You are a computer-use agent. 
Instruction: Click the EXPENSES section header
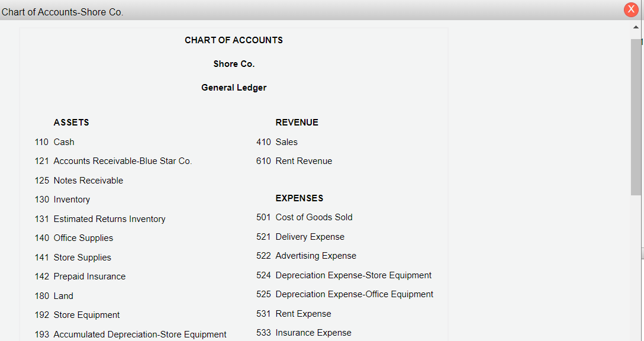click(x=300, y=198)
